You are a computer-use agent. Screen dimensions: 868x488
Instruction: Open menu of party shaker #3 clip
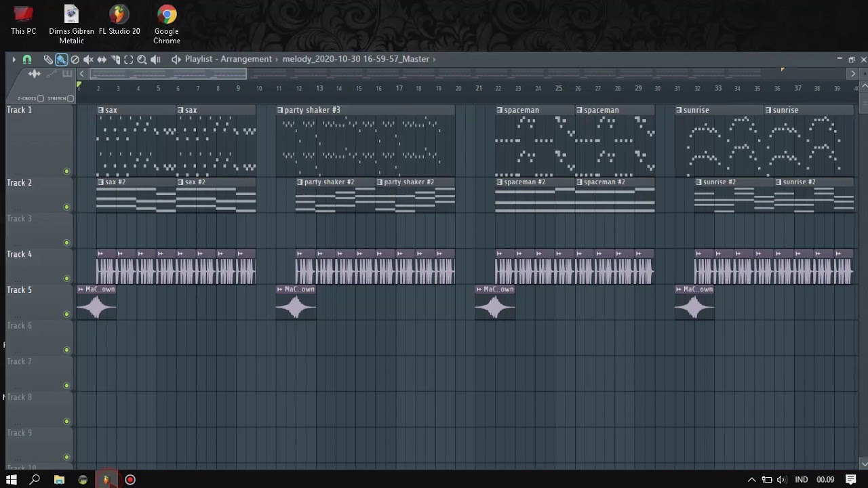click(280, 110)
